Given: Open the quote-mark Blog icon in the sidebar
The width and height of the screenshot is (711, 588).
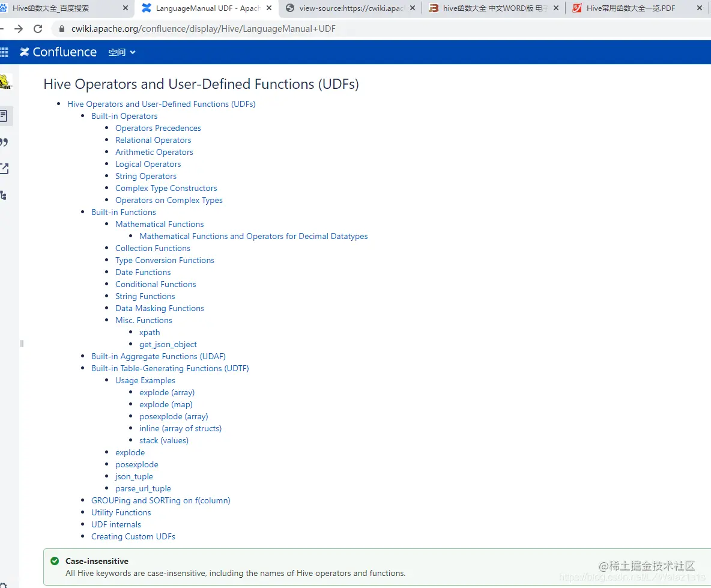Looking at the screenshot, I should click(4, 142).
